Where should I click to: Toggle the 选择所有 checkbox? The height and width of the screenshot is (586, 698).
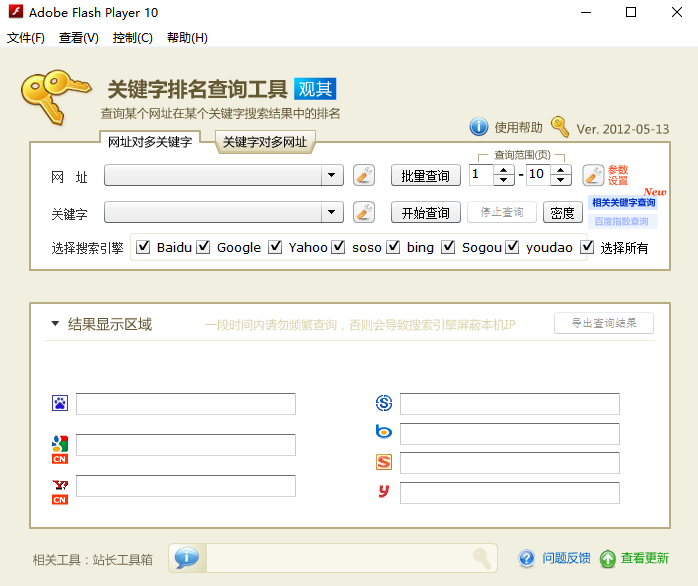587,246
